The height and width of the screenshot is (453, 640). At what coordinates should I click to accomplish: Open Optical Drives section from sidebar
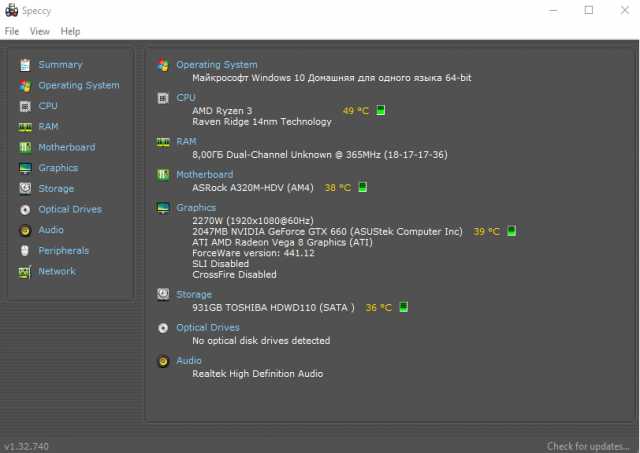(x=70, y=209)
